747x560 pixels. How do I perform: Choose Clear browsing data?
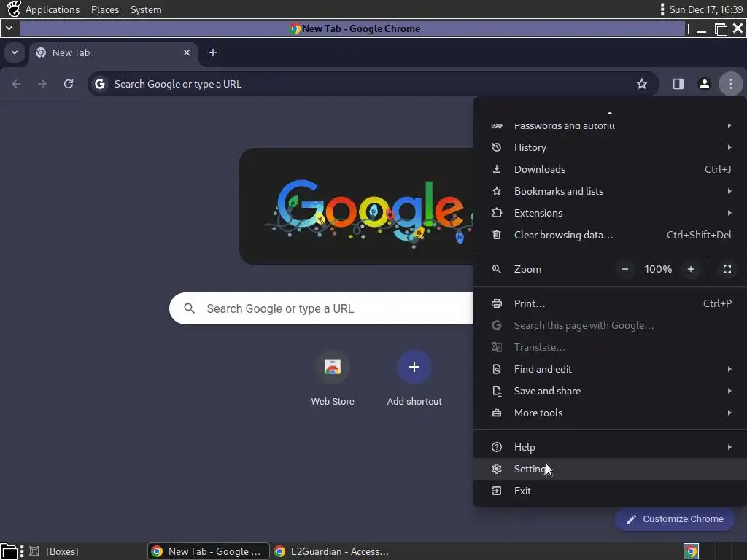(610, 235)
